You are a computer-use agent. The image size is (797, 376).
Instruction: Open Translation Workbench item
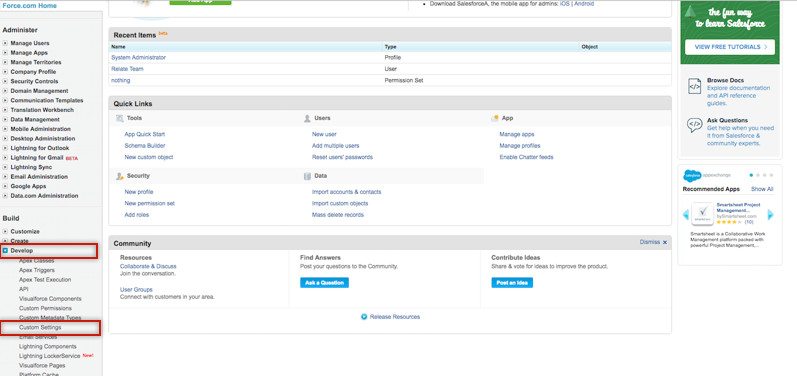[x=42, y=110]
